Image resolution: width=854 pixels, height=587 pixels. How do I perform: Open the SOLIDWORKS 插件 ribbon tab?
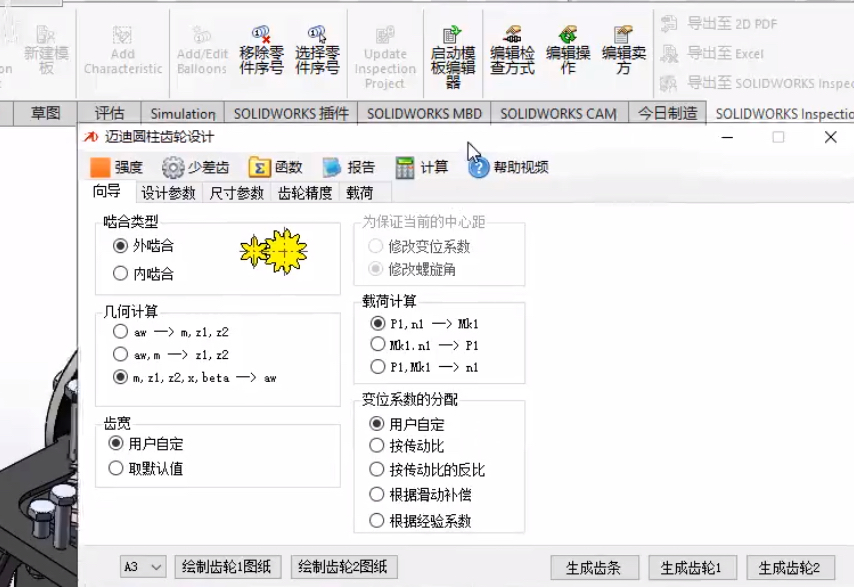291,113
